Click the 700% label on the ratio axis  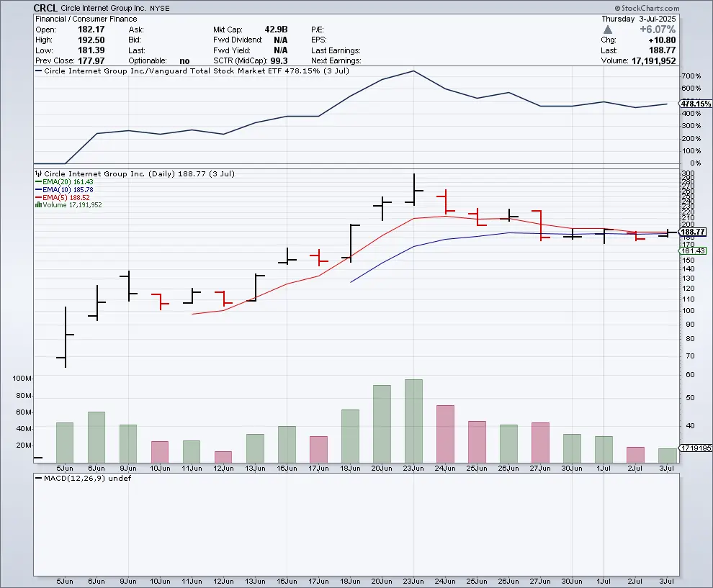tap(691, 76)
